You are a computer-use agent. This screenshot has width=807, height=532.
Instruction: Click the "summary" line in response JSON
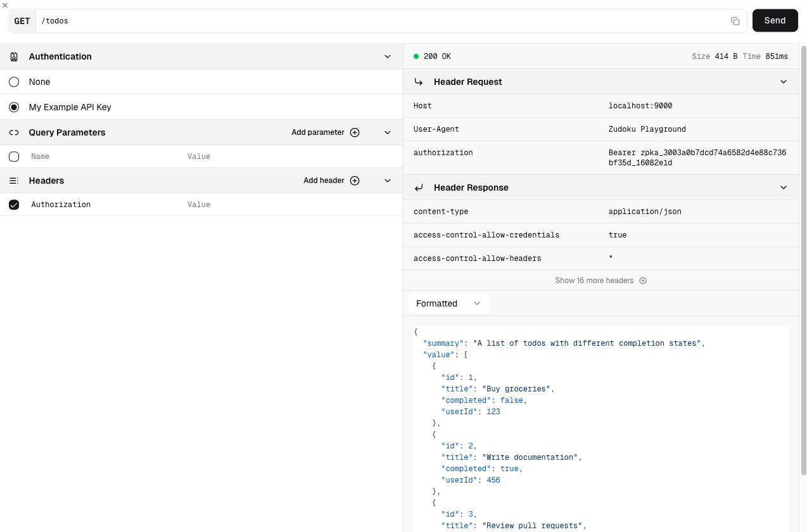[564, 343]
